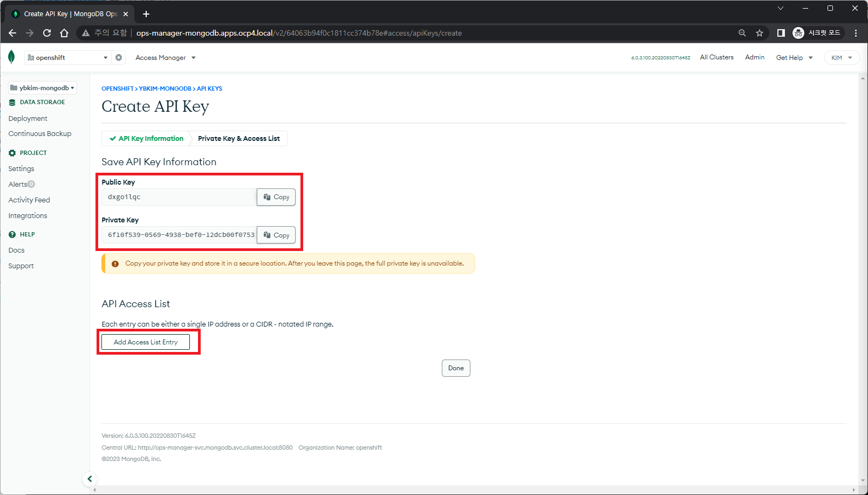Select Private Key & Access List step
This screenshot has width=868, height=495.
[x=239, y=139]
